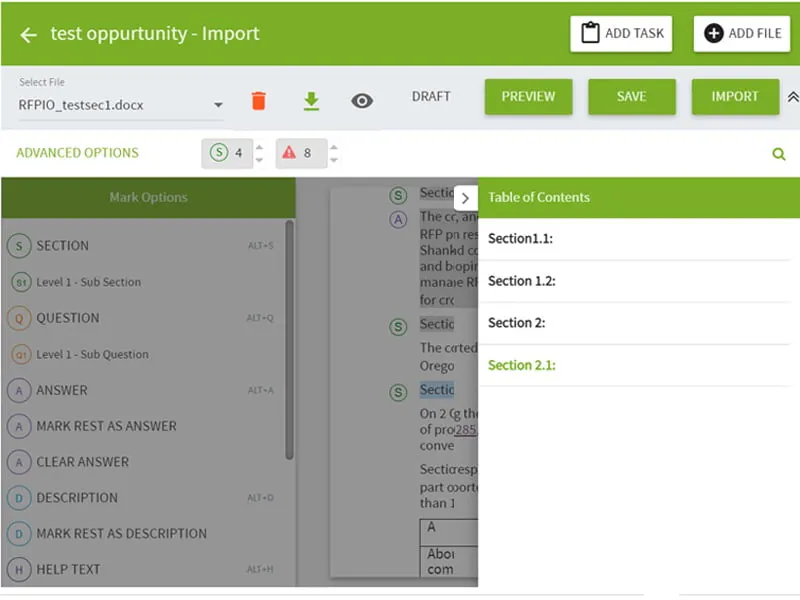The width and height of the screenshot is (800, 600).
Task: Open the ADVANCED OPTIONS menu
Action: click(x=77, y=153)
